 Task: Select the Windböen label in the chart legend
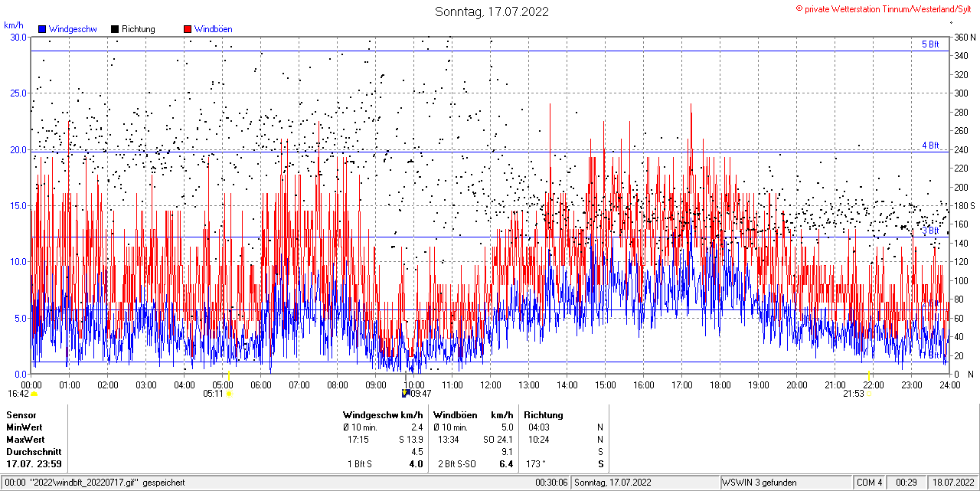(214, 29)
